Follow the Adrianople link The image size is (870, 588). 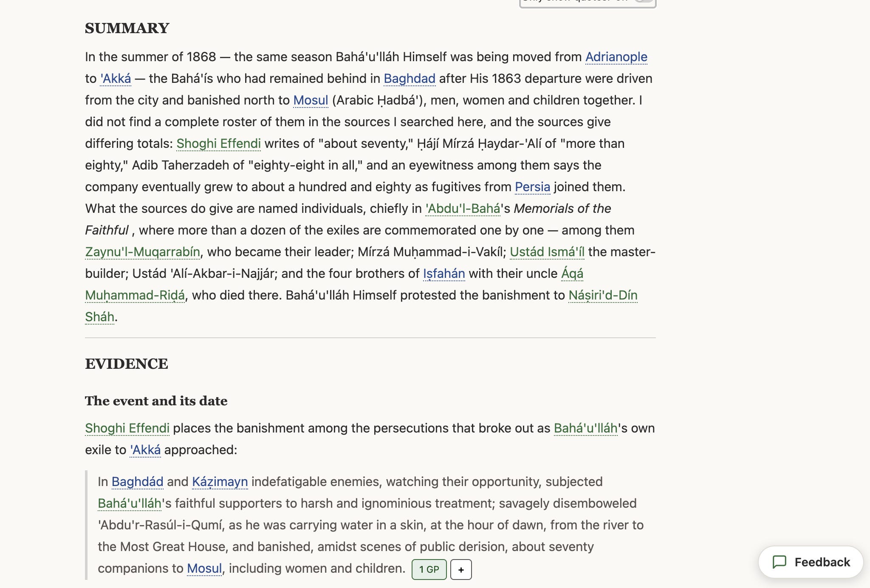click(616, 57)
